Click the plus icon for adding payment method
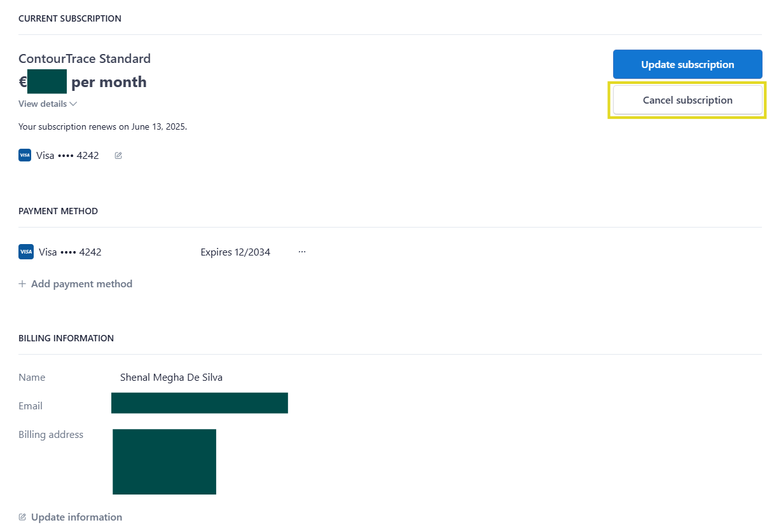 coord(22,284)
